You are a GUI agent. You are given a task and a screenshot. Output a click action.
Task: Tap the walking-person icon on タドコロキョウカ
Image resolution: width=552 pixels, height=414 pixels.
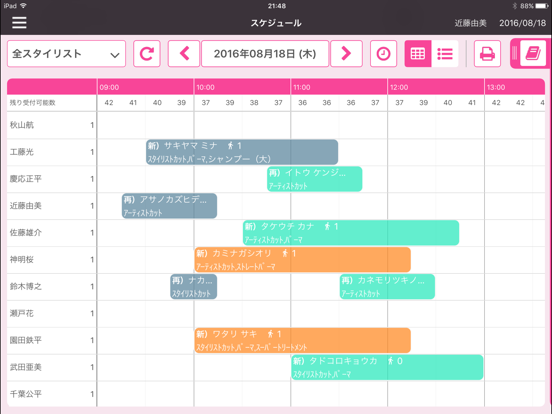[x=390, y=361]
